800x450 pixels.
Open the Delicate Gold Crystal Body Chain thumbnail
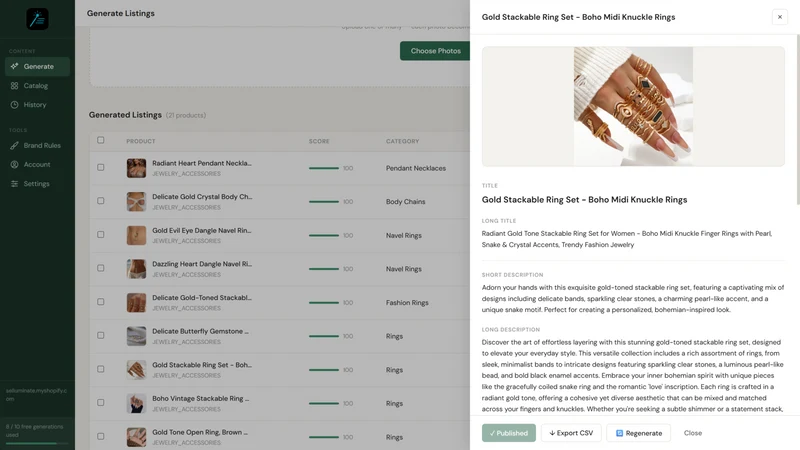pos(136,202)
